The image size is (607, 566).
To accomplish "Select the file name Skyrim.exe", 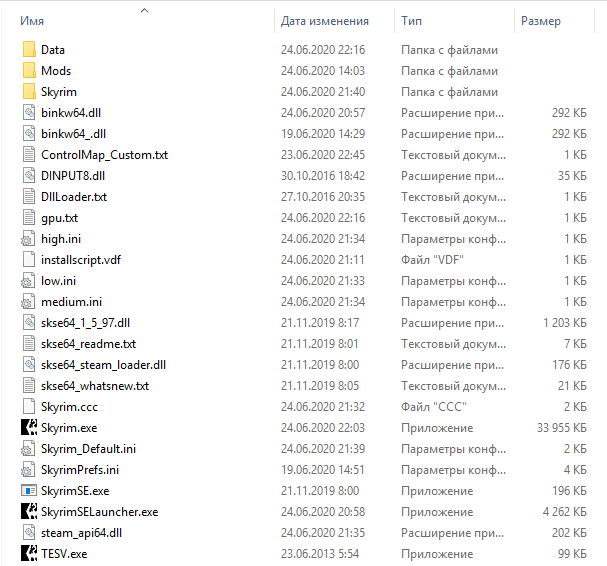I will (69, 428).
